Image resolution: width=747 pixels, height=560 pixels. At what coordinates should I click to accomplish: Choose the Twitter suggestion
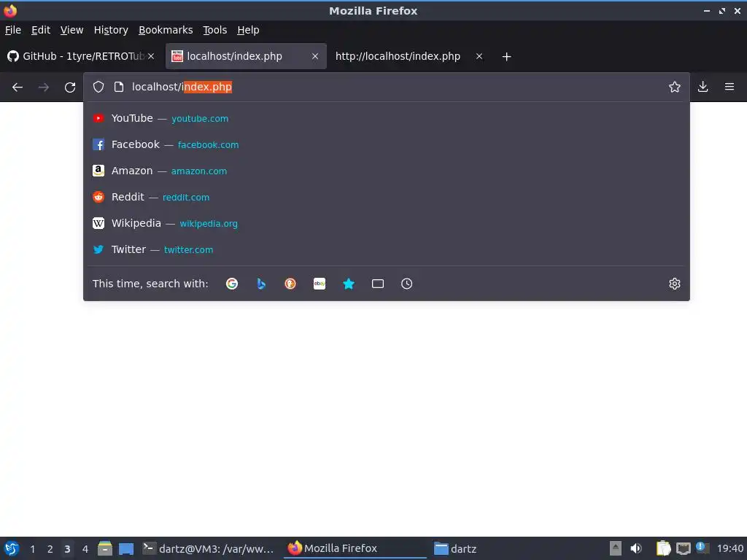pyautogui.click(x=387, y=249)
